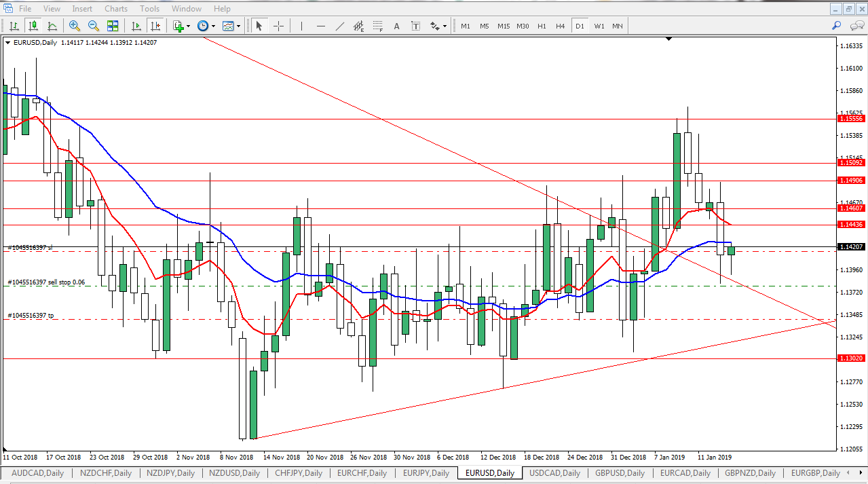Tile chart windows icon
The height and width of the screenshot is (484, 868).
pyautogui.click(x=113, y=26)
